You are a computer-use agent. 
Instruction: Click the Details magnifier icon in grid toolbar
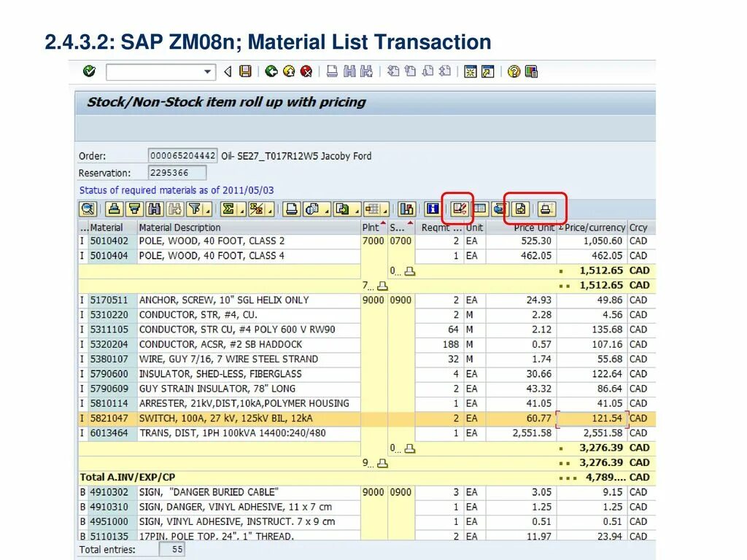pyautogui.click(x=88, y=209)
